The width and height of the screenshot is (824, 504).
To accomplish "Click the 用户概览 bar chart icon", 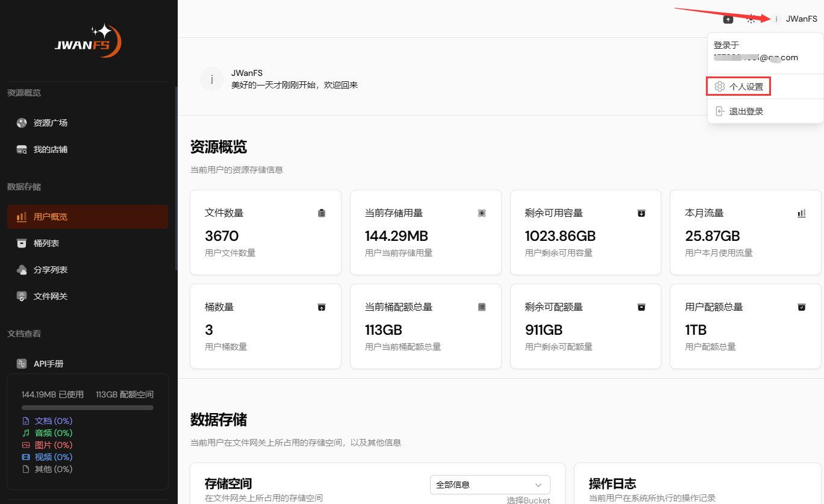I will click(x=22, y=217).
